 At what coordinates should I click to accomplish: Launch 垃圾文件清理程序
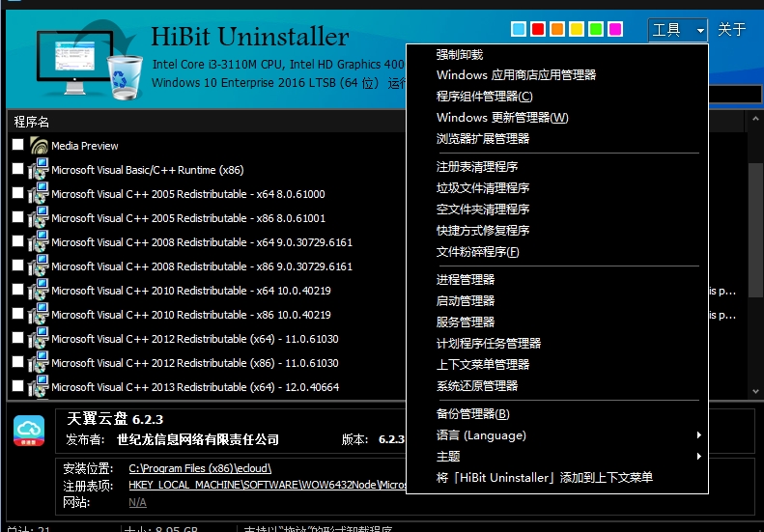(x=557, y=188)
